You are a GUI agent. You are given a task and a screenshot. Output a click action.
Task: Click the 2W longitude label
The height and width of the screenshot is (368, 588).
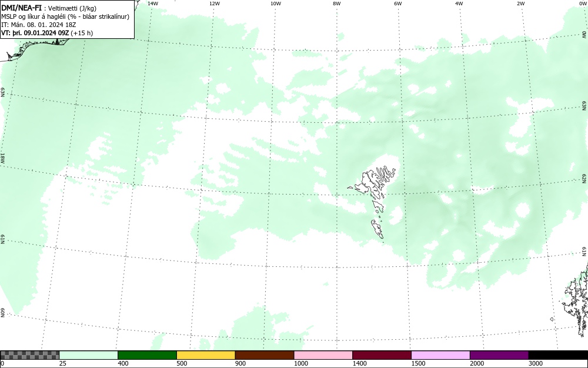tap(520, 4)
